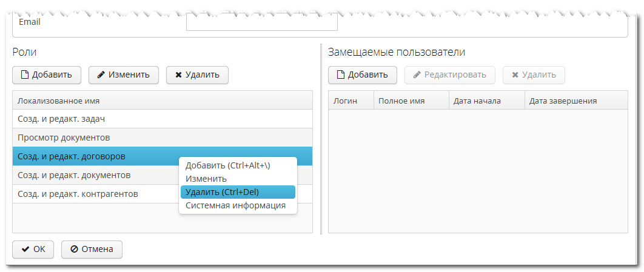This screenshot has height=272, width=644.
Task: Choose Добавить (Ctrl+Alt+\) from the context menu
Action: [x=227, y=165]
